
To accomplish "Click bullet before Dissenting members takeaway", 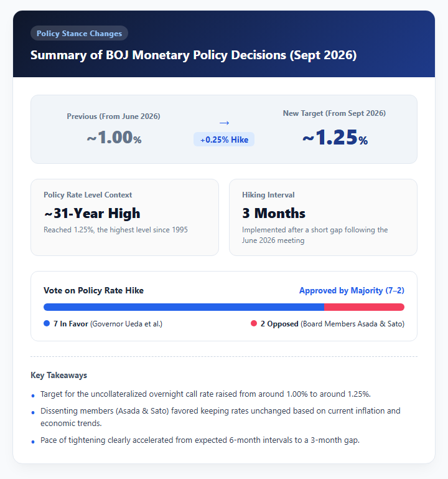I will tap(33, 413).
